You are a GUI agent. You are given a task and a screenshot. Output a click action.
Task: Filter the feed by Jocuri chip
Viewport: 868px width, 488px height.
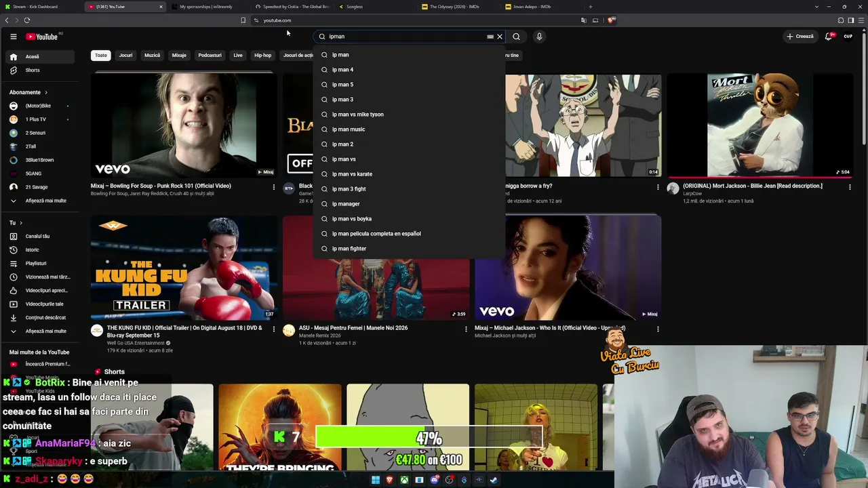click(125, 56)
